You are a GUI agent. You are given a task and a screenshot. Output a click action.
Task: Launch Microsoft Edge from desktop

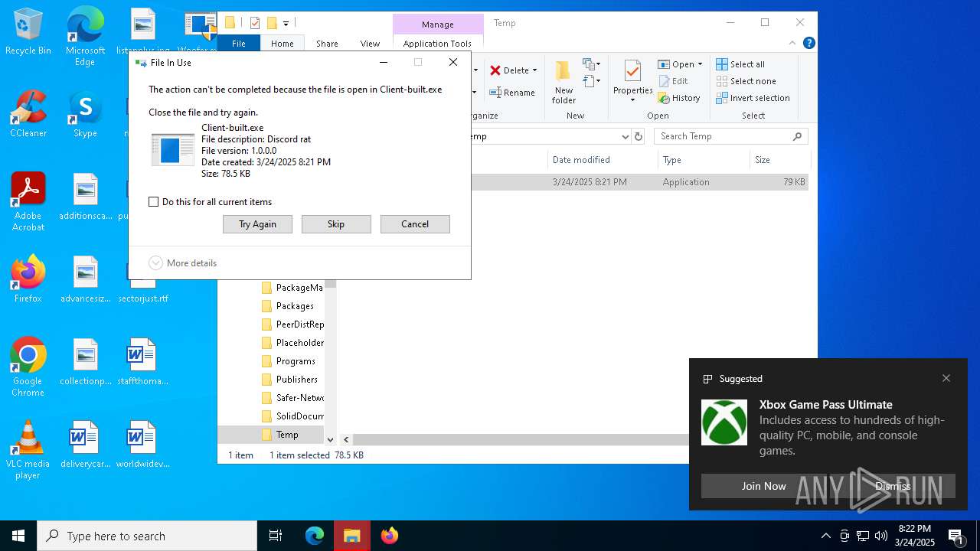coord(85,37)
